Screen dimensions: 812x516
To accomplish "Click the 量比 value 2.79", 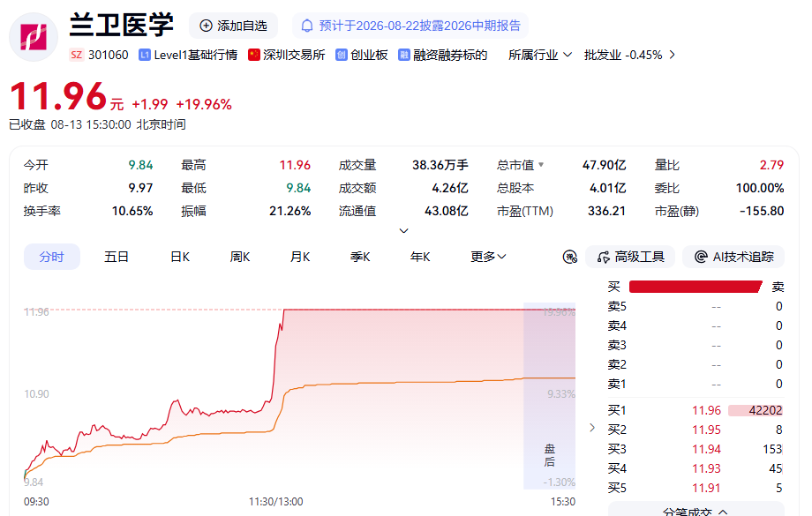I will pos(771,165).
